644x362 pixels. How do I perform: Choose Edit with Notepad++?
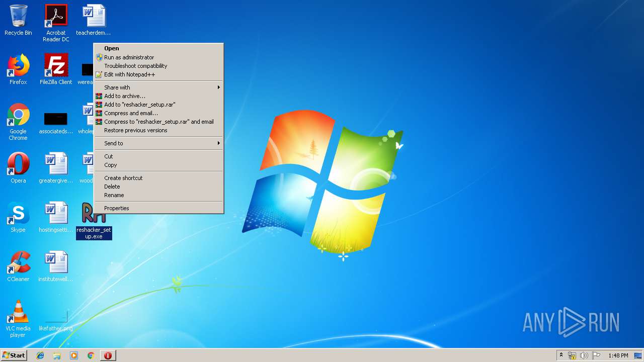[158, 74]
